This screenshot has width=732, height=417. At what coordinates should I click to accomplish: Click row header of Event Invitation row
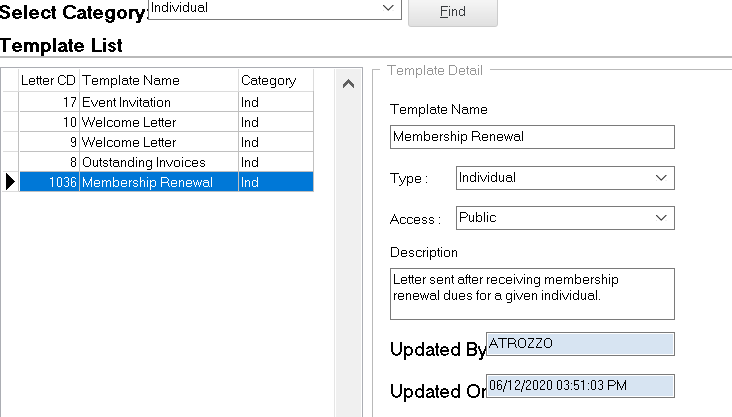[x=10, y=102]
